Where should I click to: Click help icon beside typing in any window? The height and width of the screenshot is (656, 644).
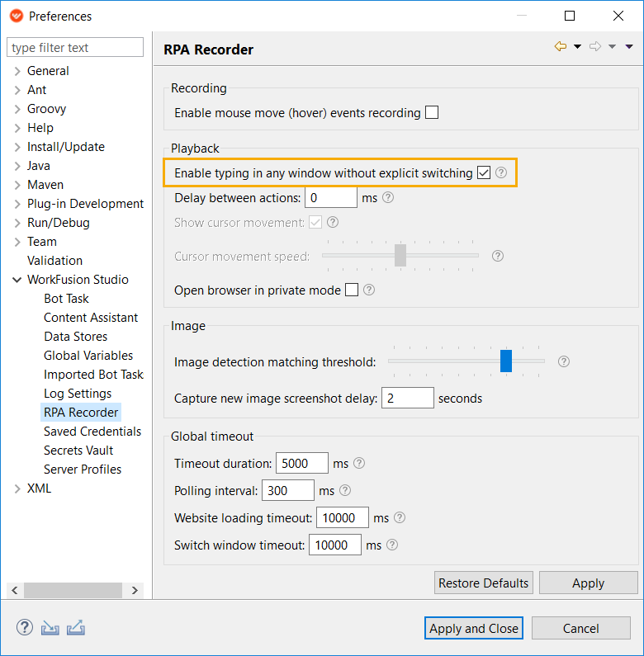(x=501, y=172)
